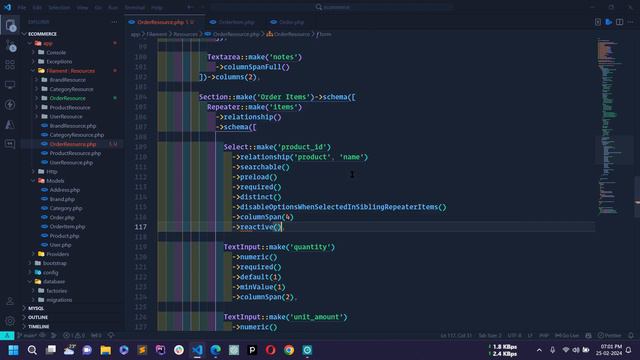Image resolution: width=640 pixels, height=360 pixels.
Task: Click the VS Code icon in the taskbar
Action: 197,350
